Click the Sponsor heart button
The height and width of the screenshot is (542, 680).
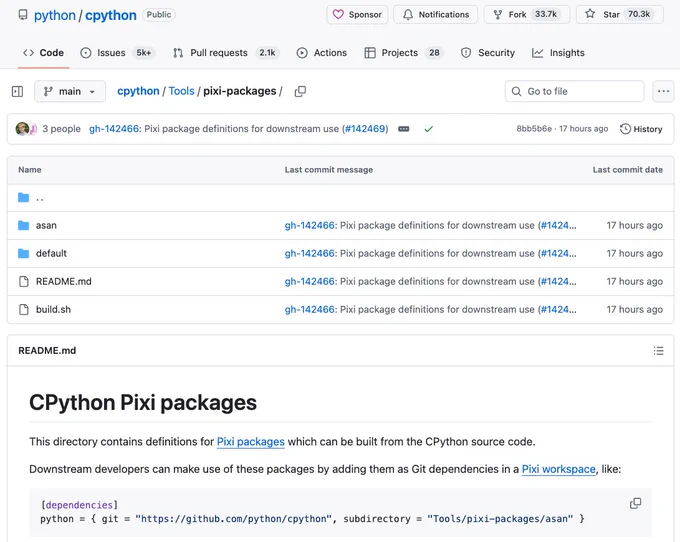pyautogui.click(x=357, y=15)
